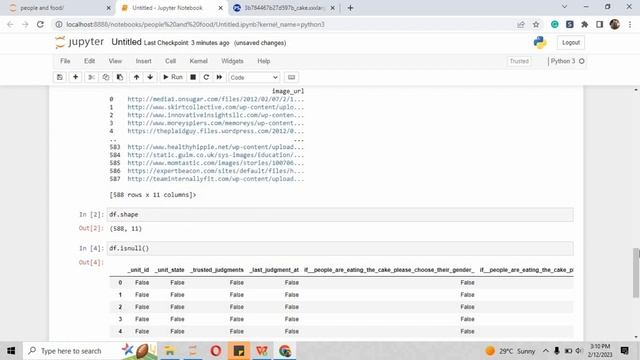Open the Widgets menu
The height and width of the screenshot is (360, 640).
point(232,61)
